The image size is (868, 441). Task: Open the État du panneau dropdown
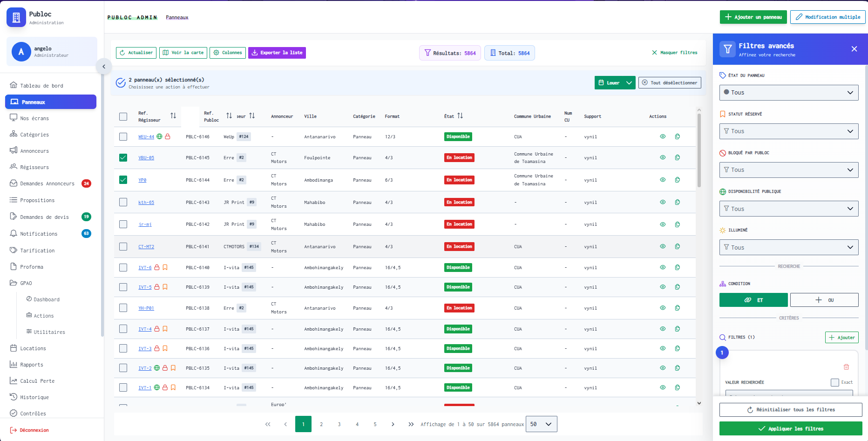[789, 92]
